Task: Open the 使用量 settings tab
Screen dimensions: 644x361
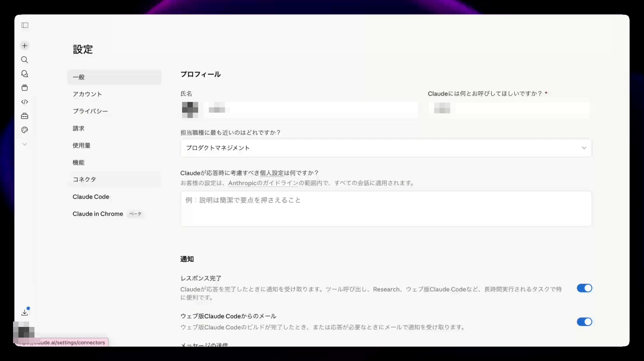Action: click(114, 145)
